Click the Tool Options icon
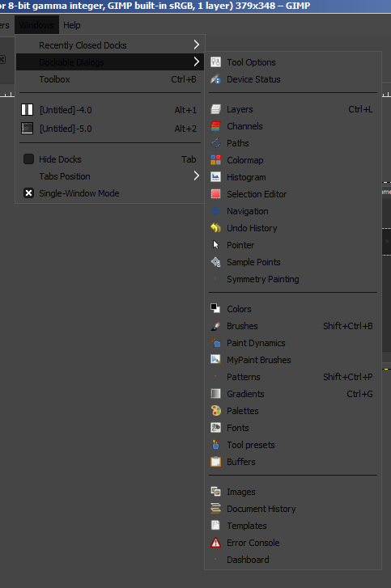Screen dimensions: 391x588 click(216, 62)
